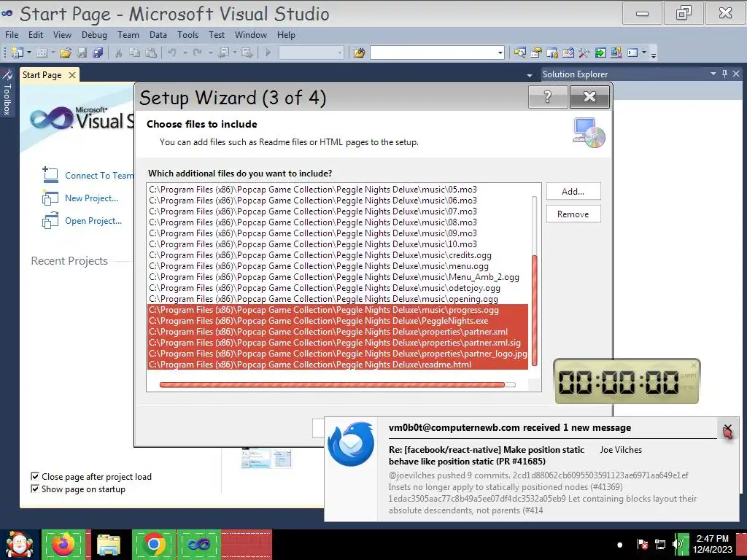Select the music\credits.ogg file entry
Image resolution: width=747 pixels, height=560 pixels.
[338, 255]
